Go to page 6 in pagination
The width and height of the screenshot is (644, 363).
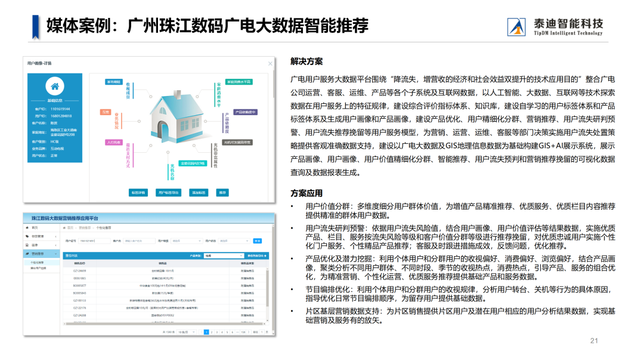(x=232, y=332)
